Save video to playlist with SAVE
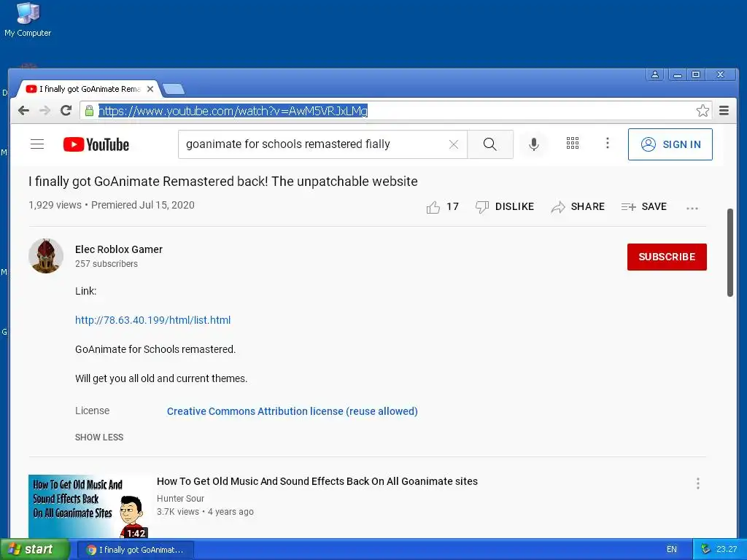The image size is (747, 560). pyautogui.click(x=643, y=206)
